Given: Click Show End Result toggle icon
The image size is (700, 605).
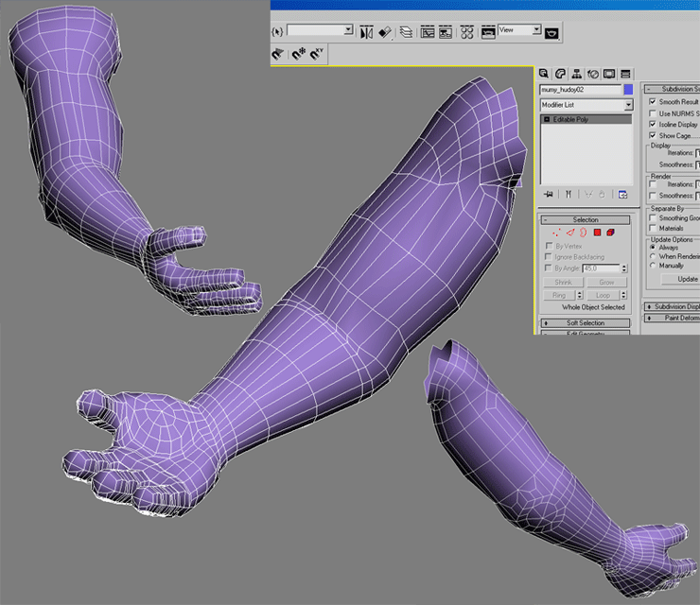Looking at the screenshot, I should tap(568, 194).
